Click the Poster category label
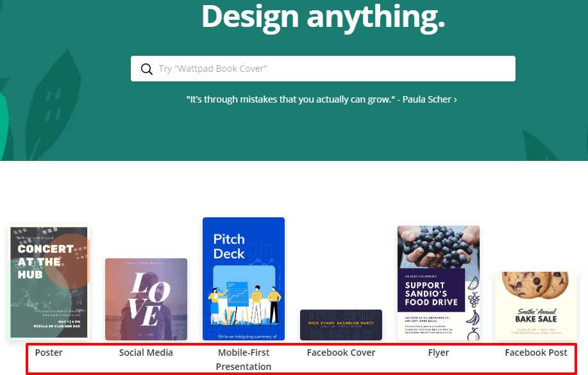The image size is (588, 375). coord(49,353)
